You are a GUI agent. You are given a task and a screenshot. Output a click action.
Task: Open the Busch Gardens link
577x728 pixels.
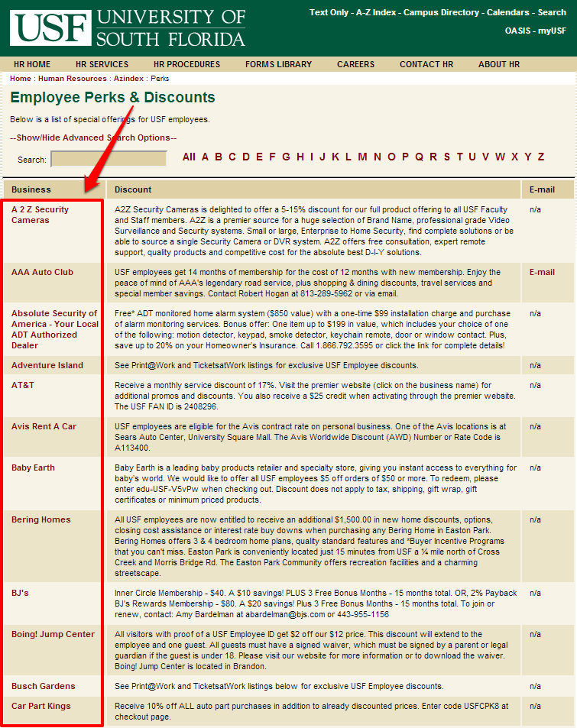click(x=44, y=686)
